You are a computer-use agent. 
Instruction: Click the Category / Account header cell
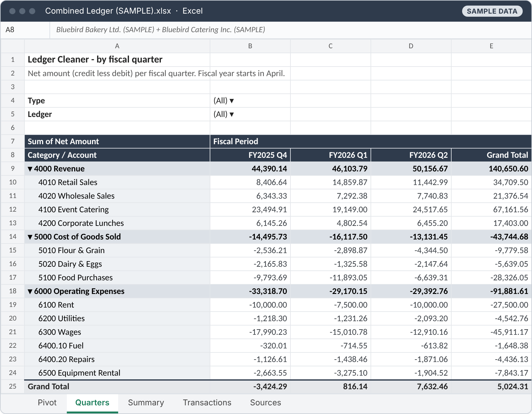(x=117, y=155)
